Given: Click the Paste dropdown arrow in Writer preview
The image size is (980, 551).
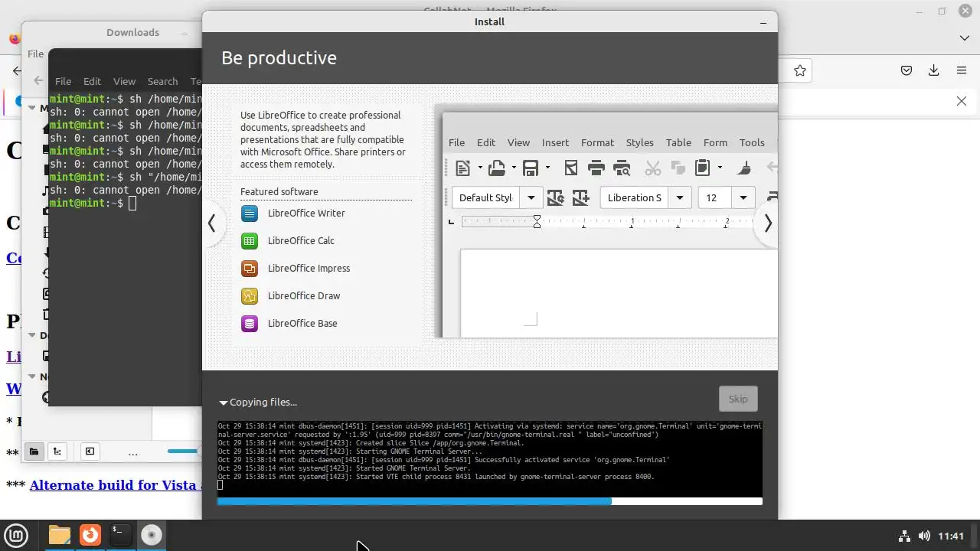Looking at the screenshot, I should click(720, 168).
